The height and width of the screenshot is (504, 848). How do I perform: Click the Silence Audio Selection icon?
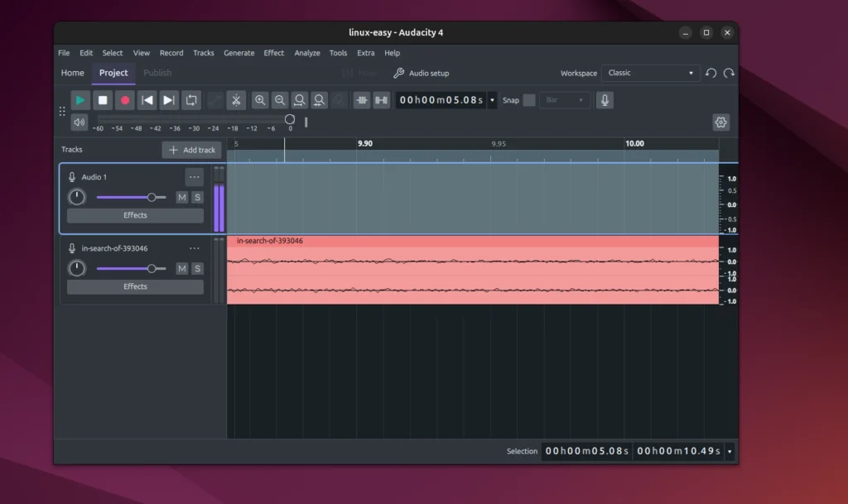click(382, 100)
